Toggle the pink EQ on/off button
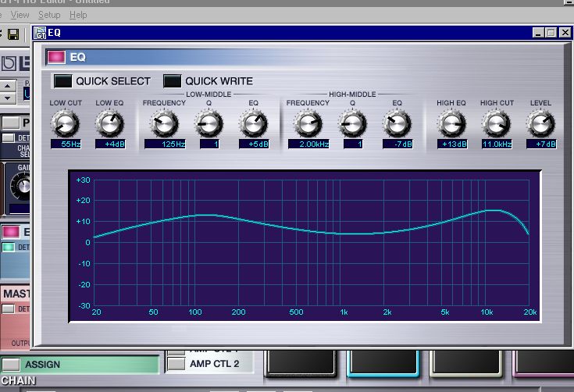Viewport: 574px width, 392px height. point(56,57)
